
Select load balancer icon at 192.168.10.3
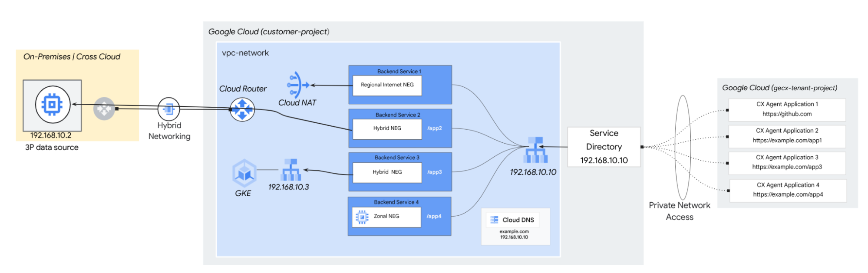pos(291,170)
